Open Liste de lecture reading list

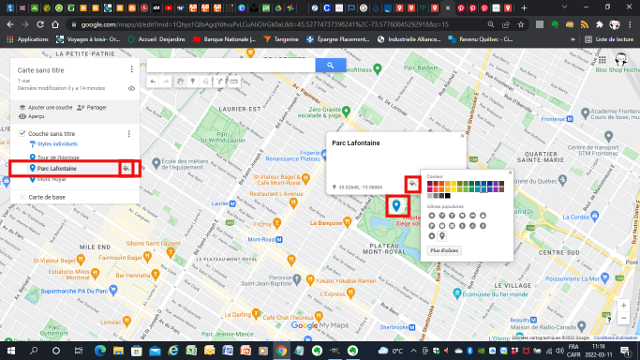[x=609, y=39]
